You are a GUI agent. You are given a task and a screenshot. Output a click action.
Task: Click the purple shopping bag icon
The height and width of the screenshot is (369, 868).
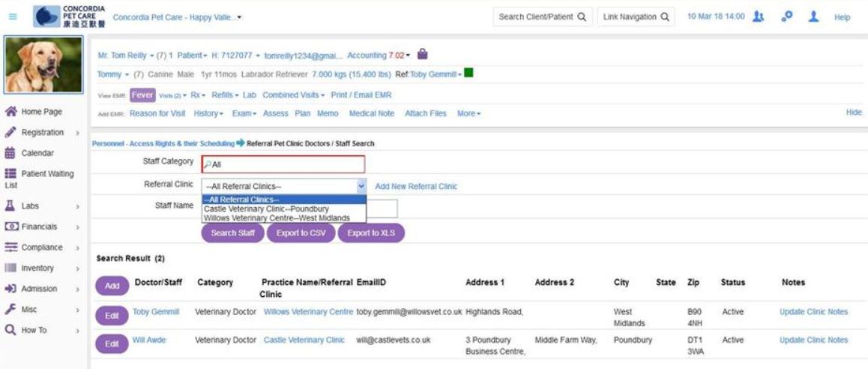[422, 54]
